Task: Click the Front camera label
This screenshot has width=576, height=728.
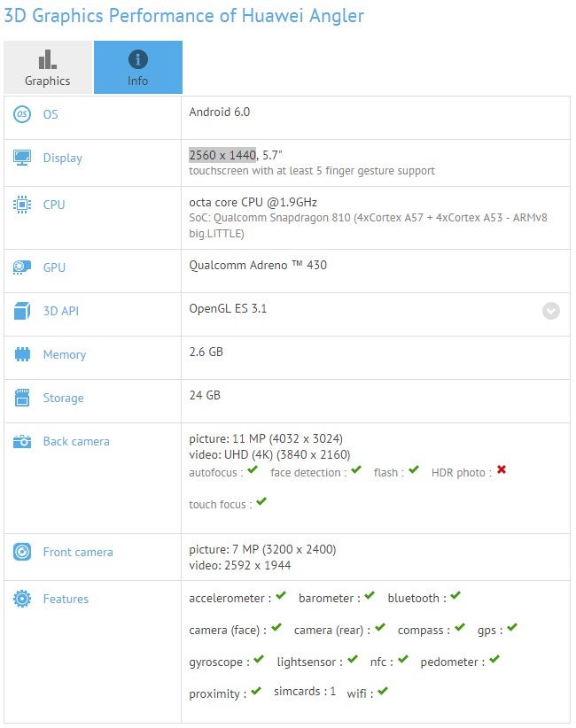Action: point(78,552)
